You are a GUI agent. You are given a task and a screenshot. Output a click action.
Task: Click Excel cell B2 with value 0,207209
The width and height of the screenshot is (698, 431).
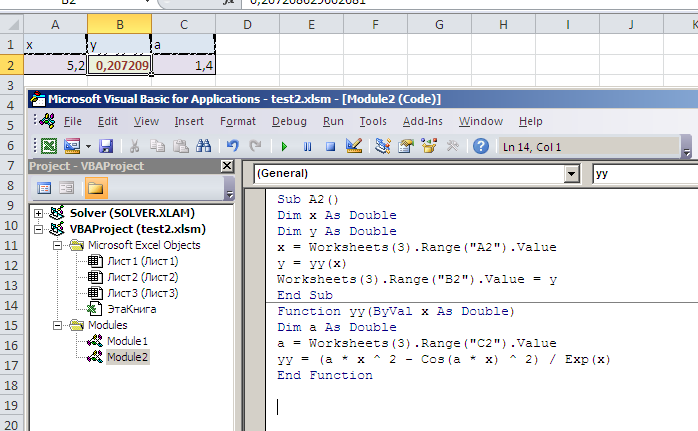point(119,66)
